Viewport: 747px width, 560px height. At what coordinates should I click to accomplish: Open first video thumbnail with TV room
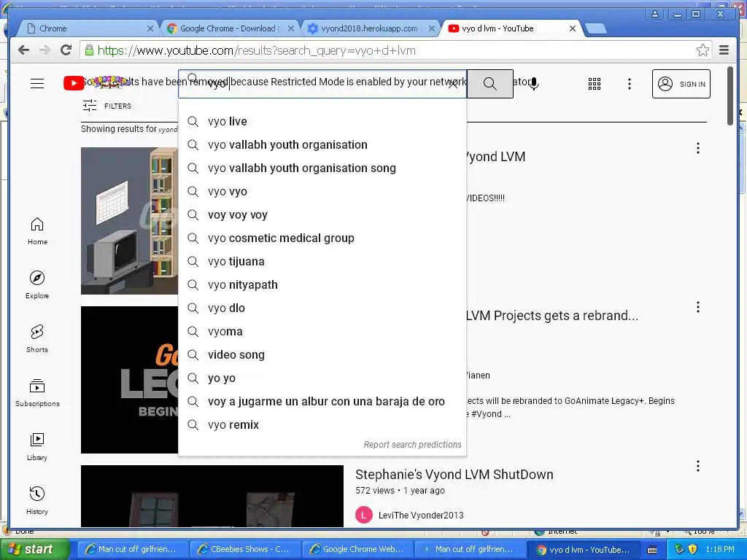pos(130,220)
